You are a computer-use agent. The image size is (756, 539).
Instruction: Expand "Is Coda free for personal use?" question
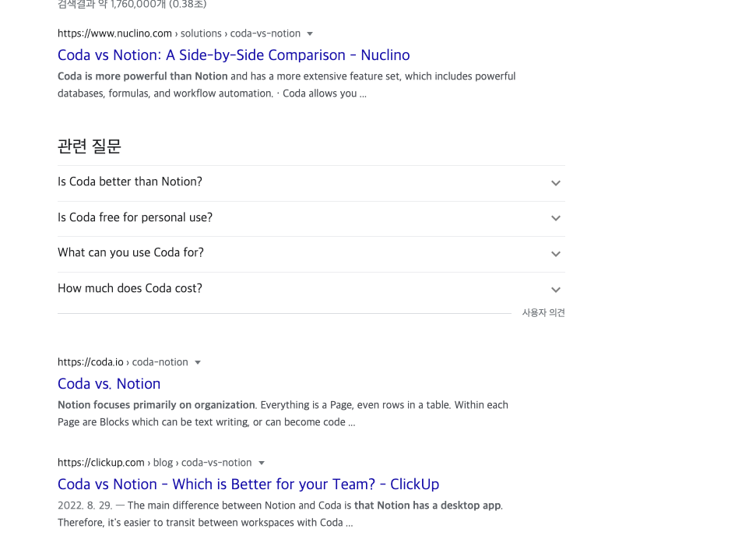pyautogui.click(x=135, y=218)
